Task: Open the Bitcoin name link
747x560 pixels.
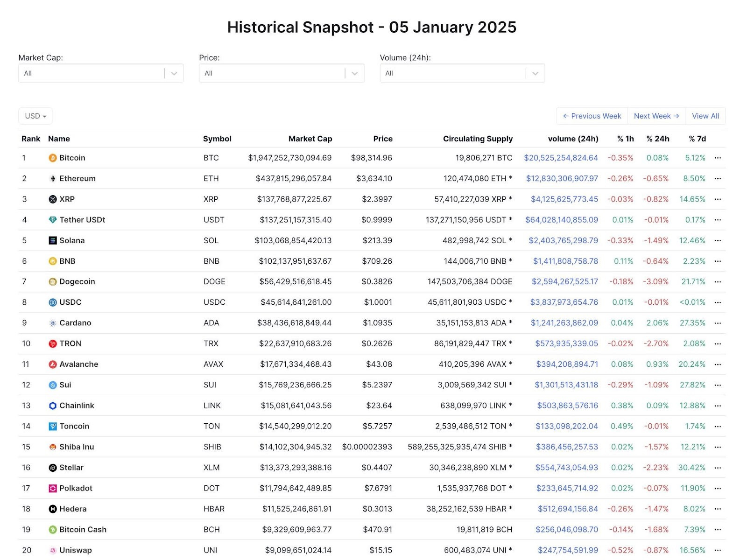Action: tap(72, 158)
